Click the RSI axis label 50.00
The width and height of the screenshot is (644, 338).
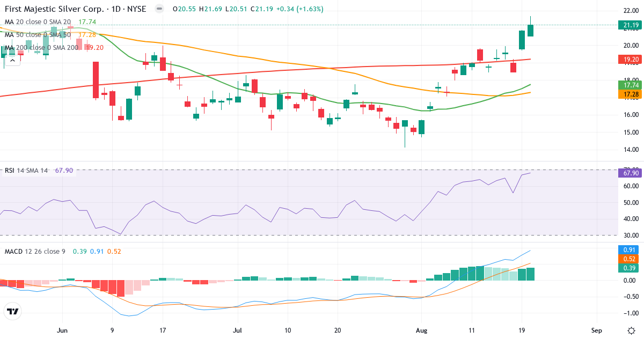pyautogui.click(x=631, y=202)
